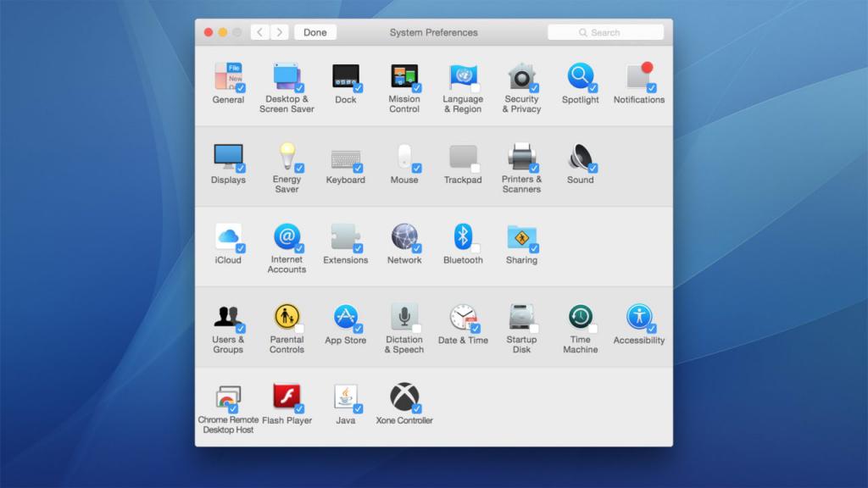Open Spotlight preferences
The image size is (868, 488).
[x=580, y=76]
